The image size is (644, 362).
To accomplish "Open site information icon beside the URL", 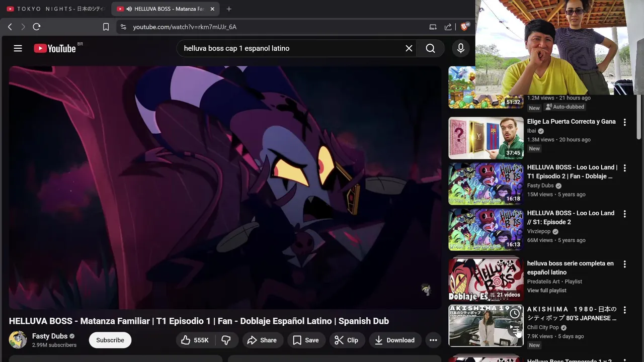I will tap(123, 27).
